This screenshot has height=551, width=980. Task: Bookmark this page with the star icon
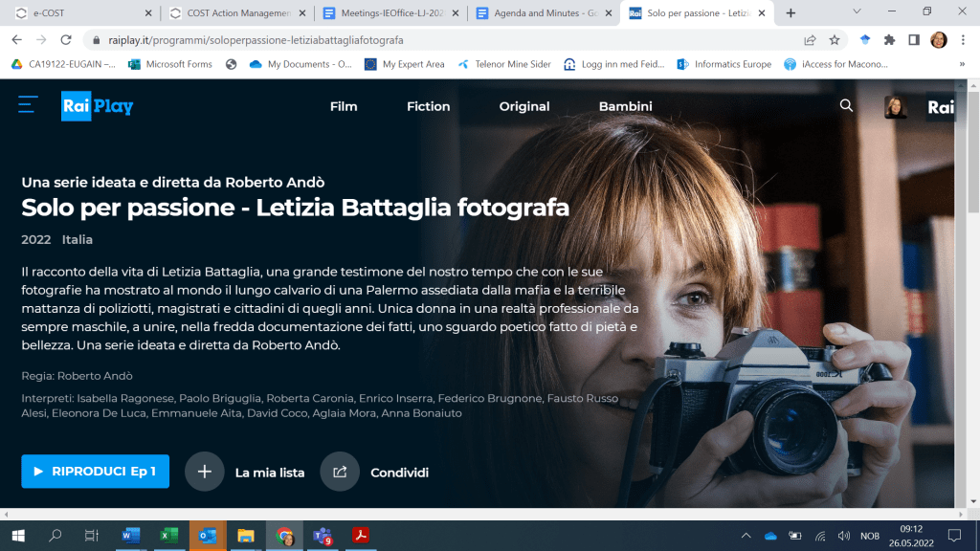click(835, 40)
